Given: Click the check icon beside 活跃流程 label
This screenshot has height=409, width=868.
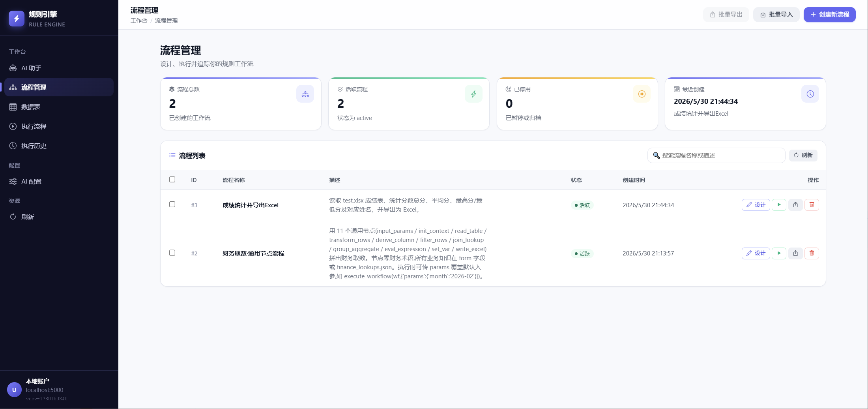Looking at the screenshot, I should (x=340, y=89).
